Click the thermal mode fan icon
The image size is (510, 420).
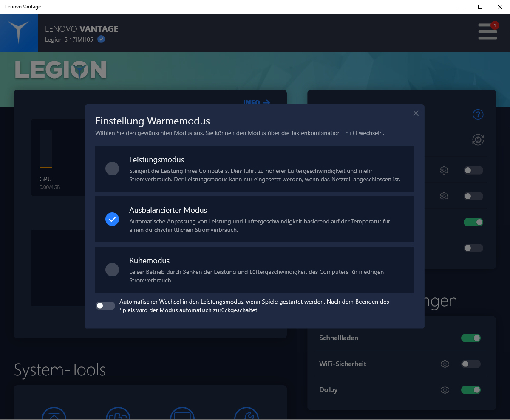(478, 140)
